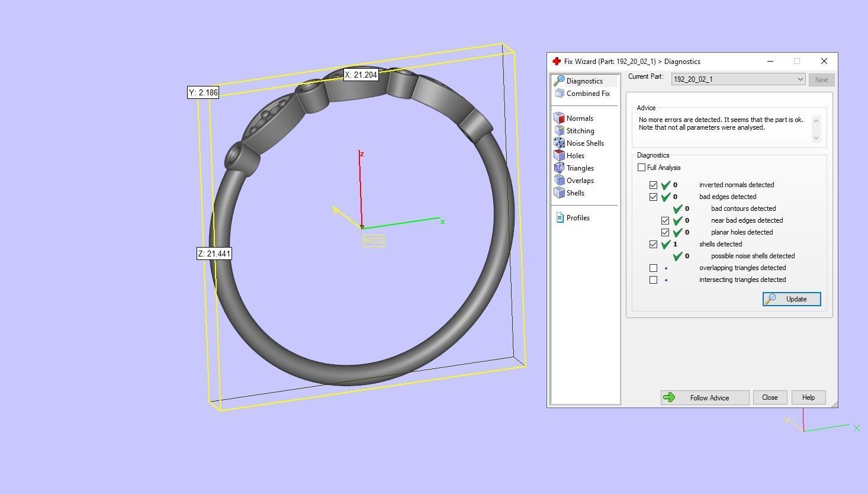Uncheck inverted normals detected checkbox
Screen dimensions: 868x494
point(653,185)
